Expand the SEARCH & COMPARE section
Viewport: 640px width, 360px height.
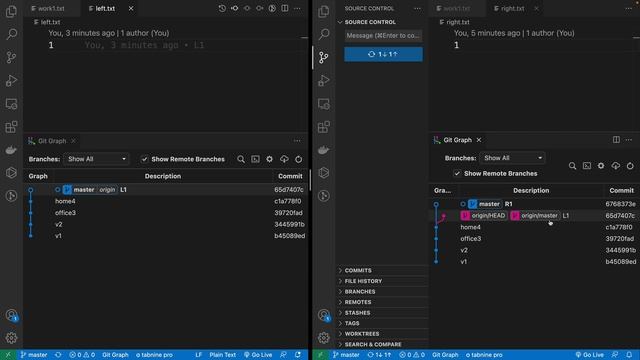[382, 344]
